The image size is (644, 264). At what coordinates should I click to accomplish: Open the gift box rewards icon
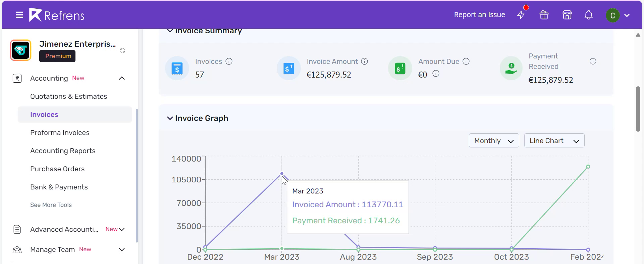(x=544, y=15)
